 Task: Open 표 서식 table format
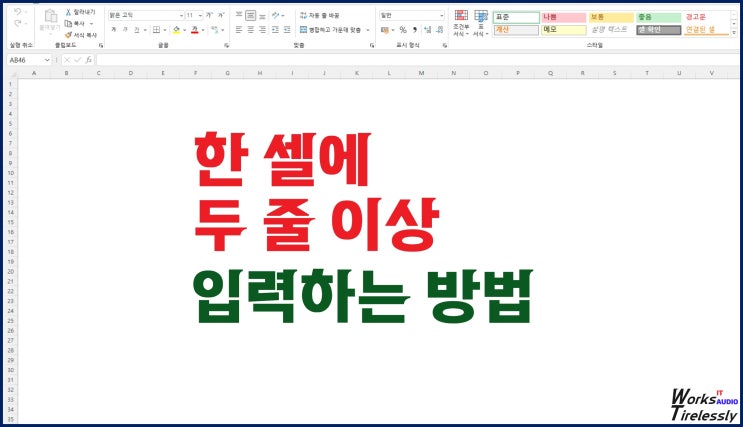(x=480, y=23)
